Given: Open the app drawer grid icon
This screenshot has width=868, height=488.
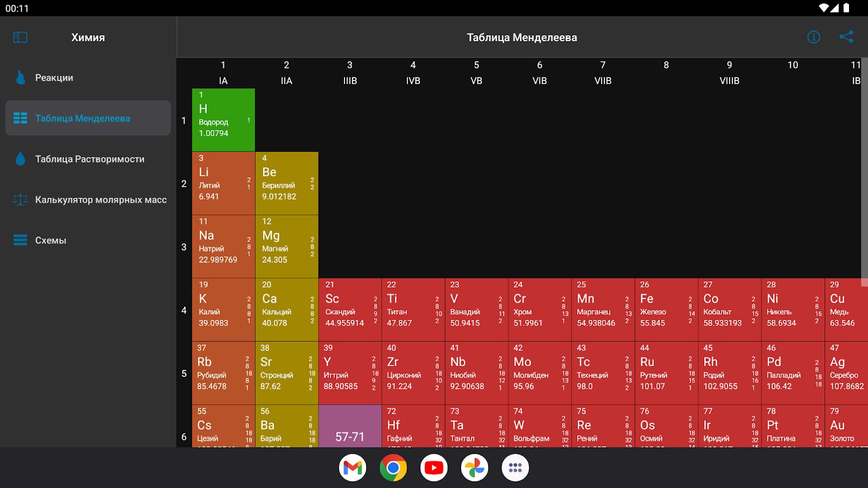Looking at the screenshot, I should [515, 467].
